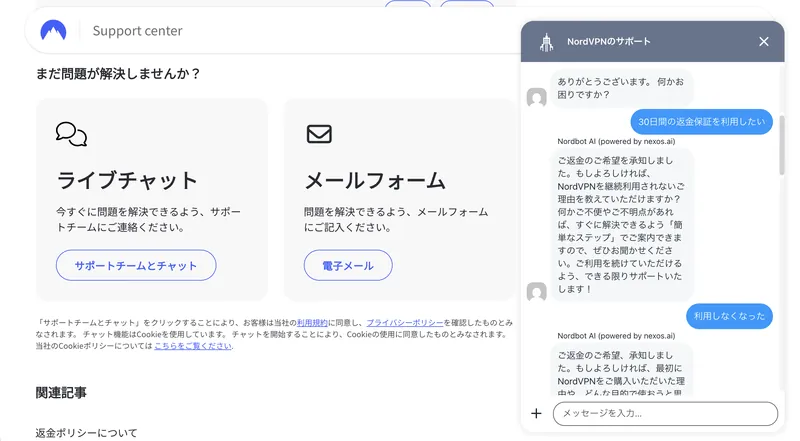Screen dimensions: 800x441
Task: Click the NordVPN mountain logo
Action: click(53, 31)
